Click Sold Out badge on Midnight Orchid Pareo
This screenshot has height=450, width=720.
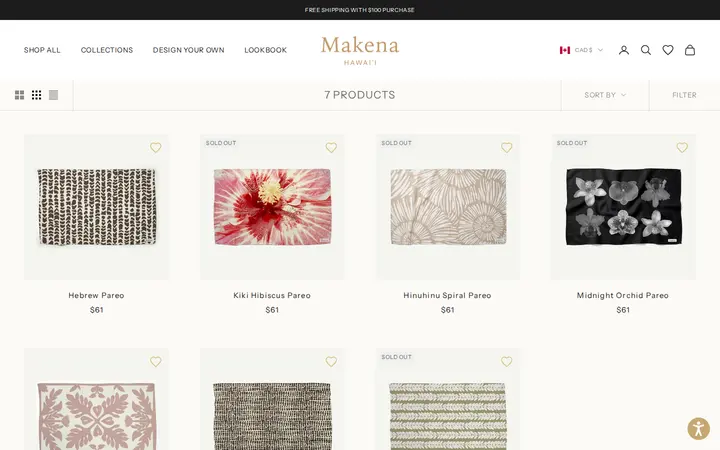click(x=572, y=143)
